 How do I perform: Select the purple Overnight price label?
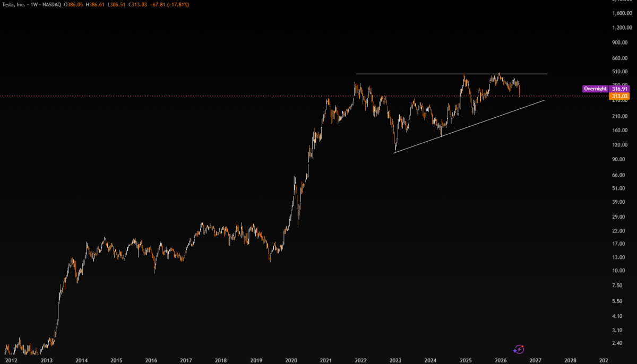(595, 89)
